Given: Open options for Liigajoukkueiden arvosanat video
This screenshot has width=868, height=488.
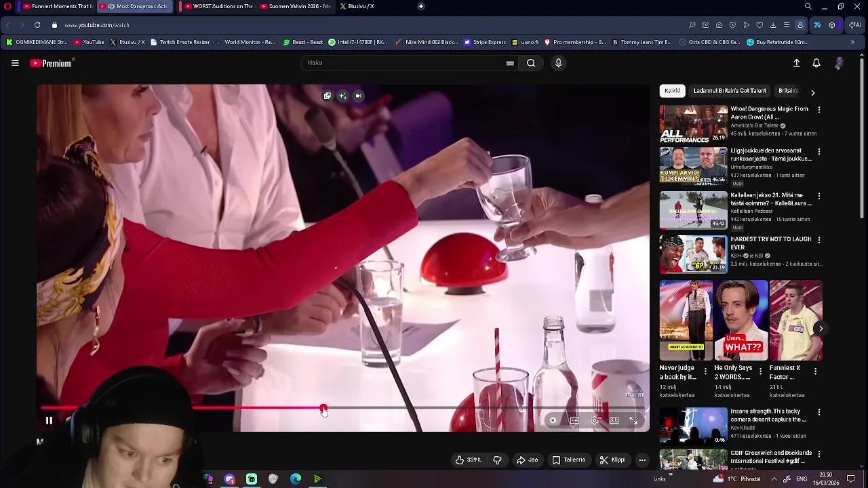Looking at the screenshot, I should point(818,152).
